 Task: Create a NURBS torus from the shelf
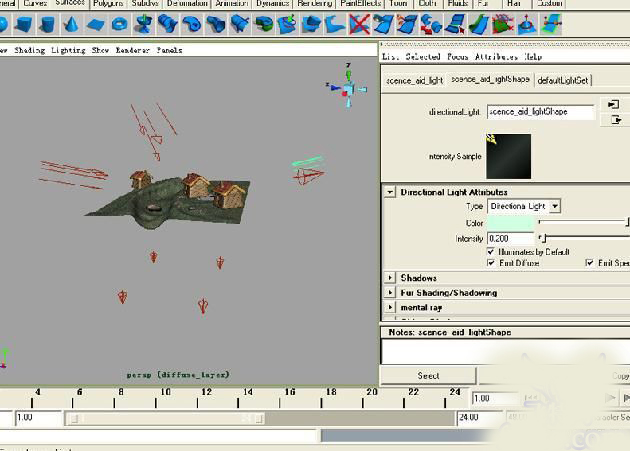tap(119, 24)
